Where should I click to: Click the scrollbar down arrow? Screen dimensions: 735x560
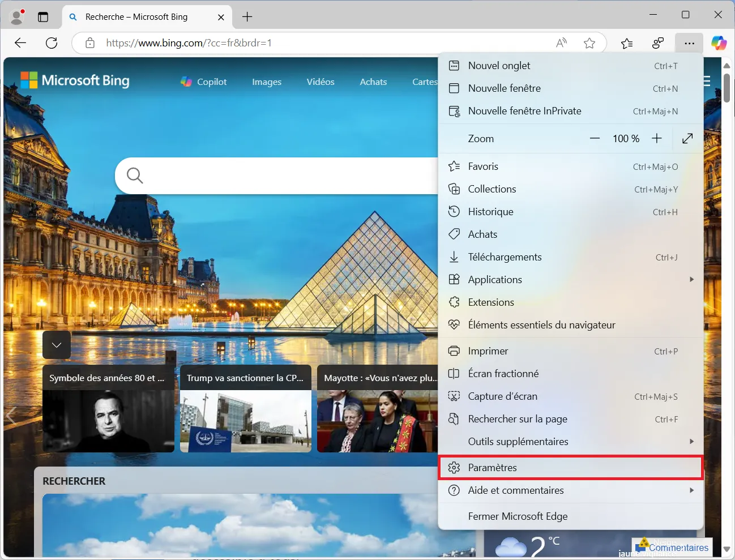(x=727, y=550)
